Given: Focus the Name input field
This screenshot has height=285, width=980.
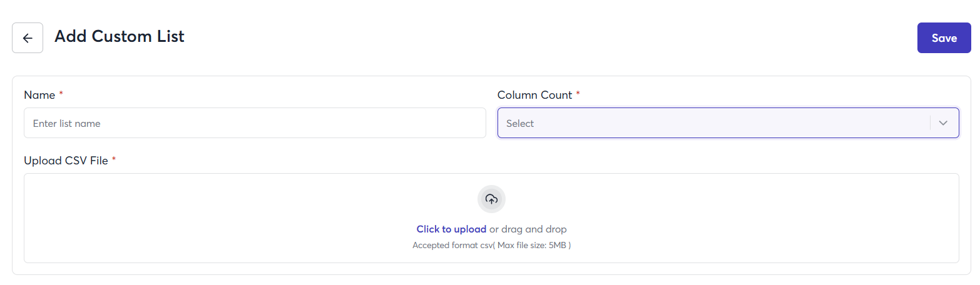Looking at the screenshot, I should [x=255, y=123].
